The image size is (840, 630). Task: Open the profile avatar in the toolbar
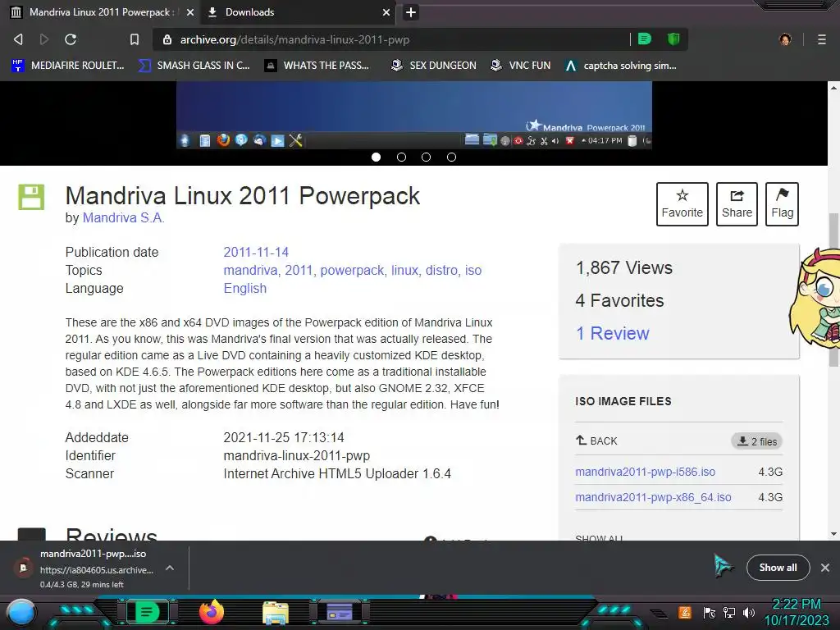pos(785,39)
